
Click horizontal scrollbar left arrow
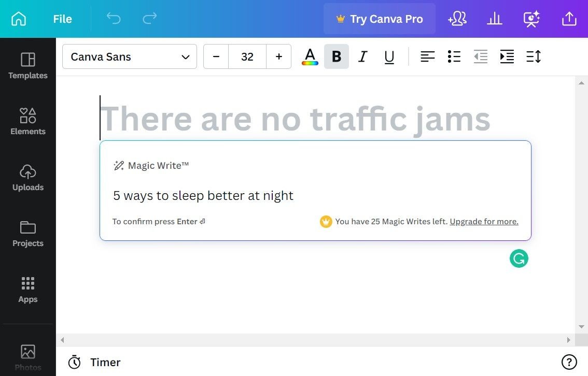coord(62,340)
